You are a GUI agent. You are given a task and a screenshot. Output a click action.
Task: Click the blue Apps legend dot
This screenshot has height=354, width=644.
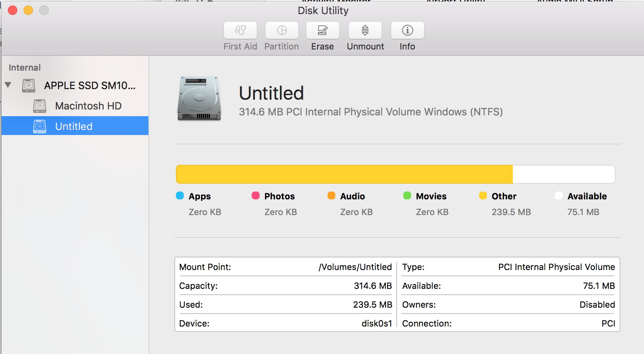click(x=180, y=195)
